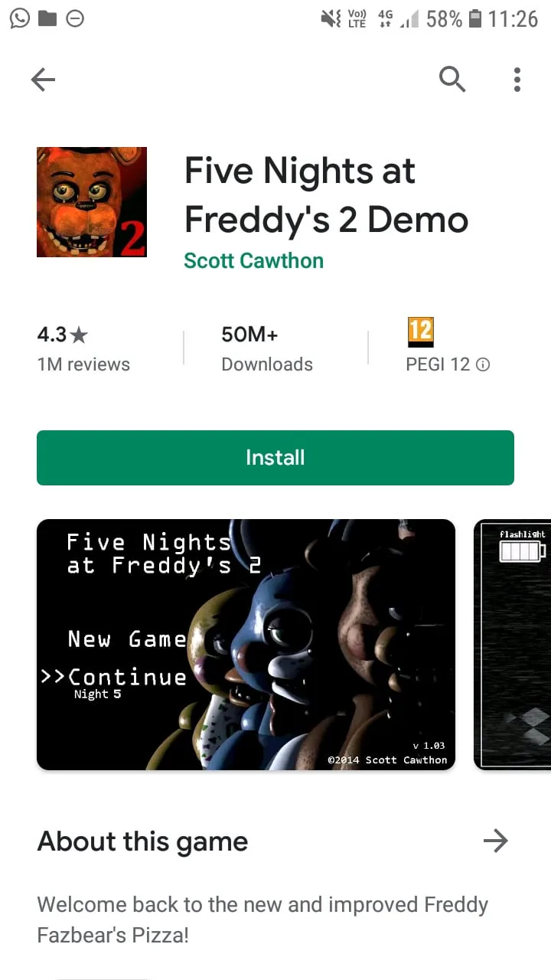Tap the 50M+ Downloads stat
Viewport: 551px width, 980px height.
[x=267, y=348]
